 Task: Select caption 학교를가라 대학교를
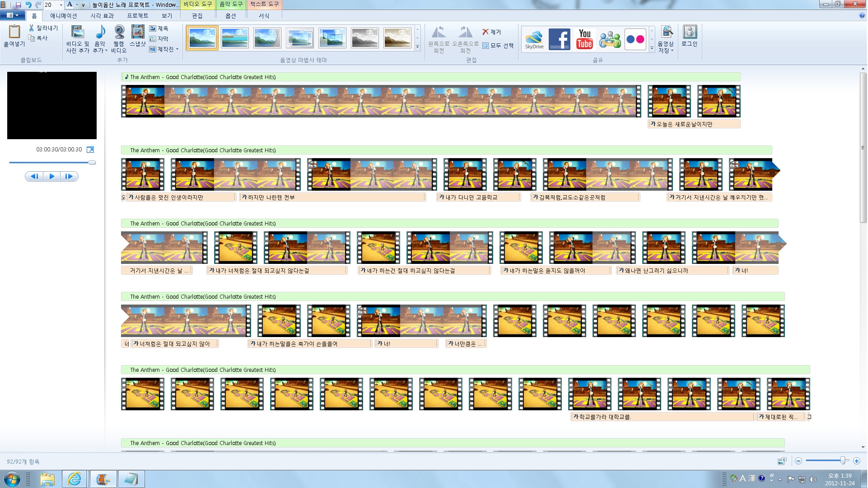(x=663, y=417)
